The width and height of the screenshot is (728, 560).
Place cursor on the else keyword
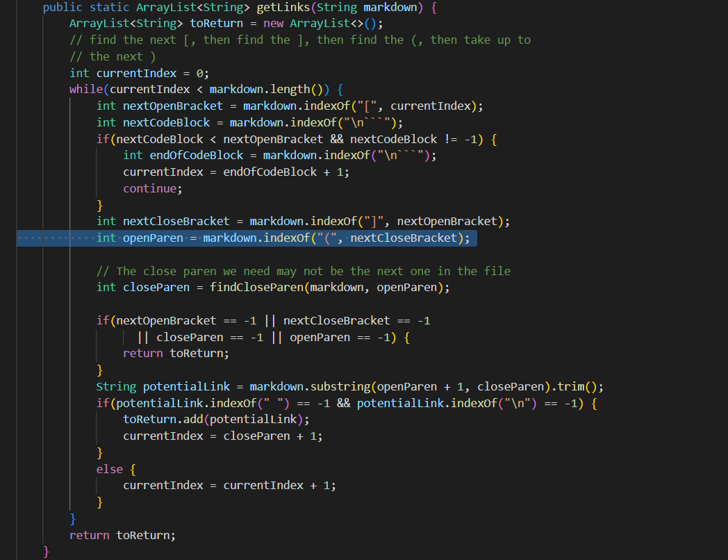109,469
